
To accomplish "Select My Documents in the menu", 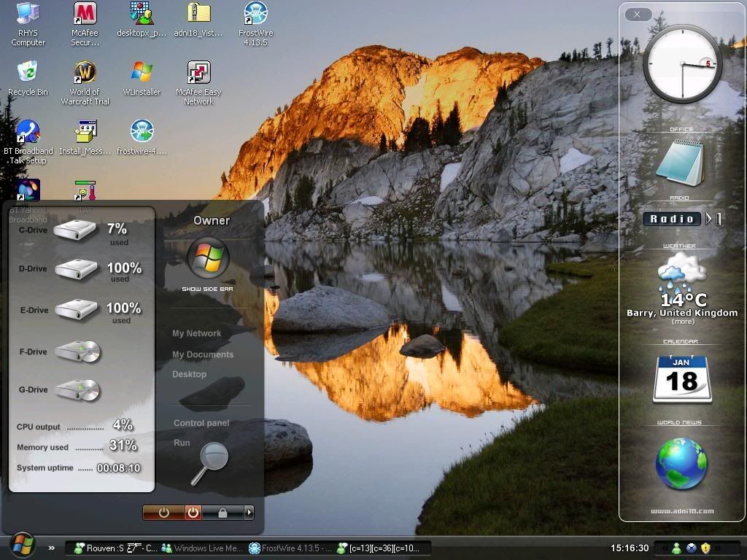I will point(203,354).
